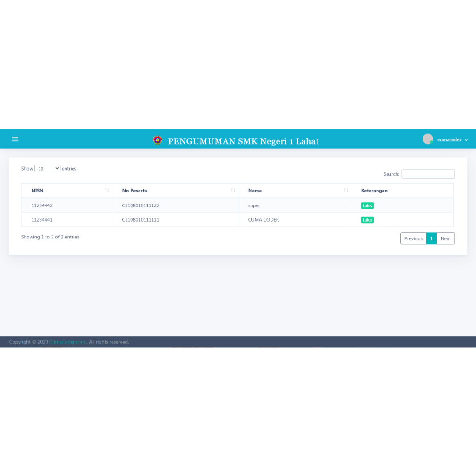Click the No Peserta header label
The height and width of the screenshot is (476, 476).
134,191
